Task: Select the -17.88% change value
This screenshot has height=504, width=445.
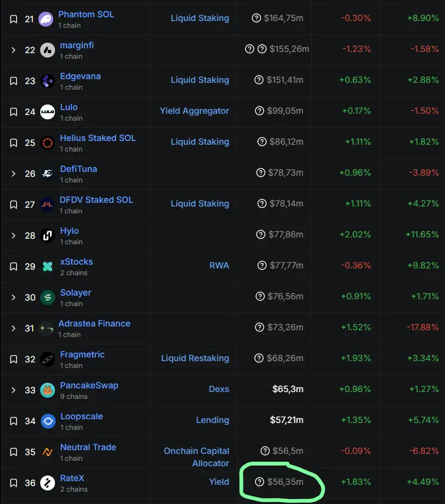Action: [x=423, y=327]
